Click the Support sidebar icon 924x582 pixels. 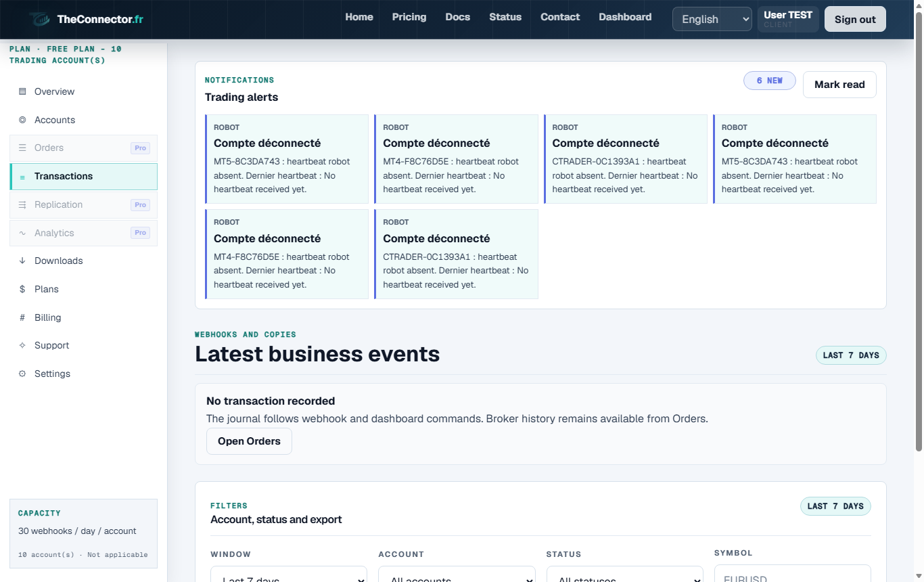point(22,345)
